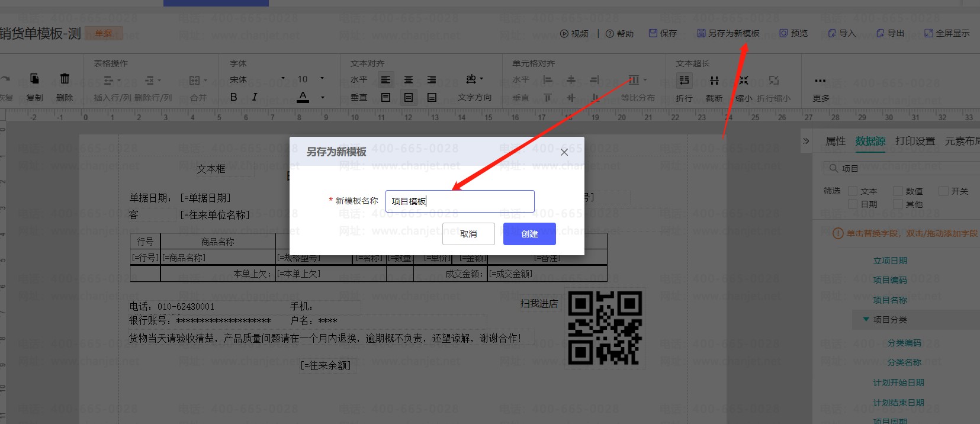Screen dimensions: 980x424
Task: Select the 立项日期 field
Action: coord(890,261)
